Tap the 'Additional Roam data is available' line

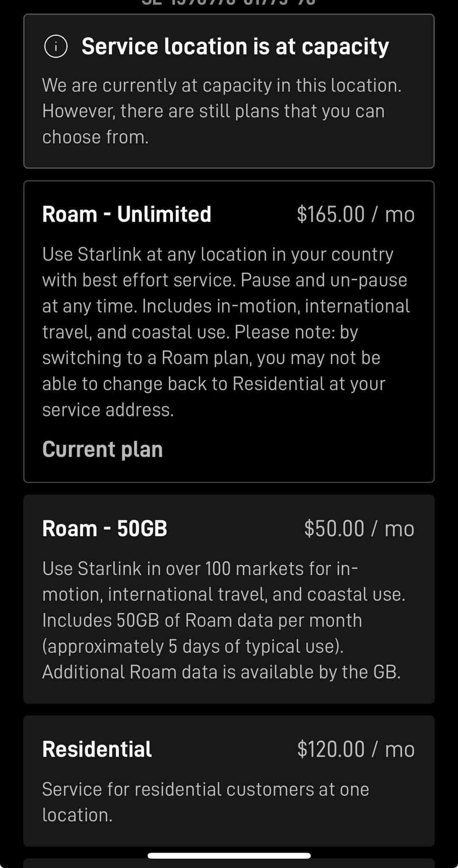coord(221,672)
